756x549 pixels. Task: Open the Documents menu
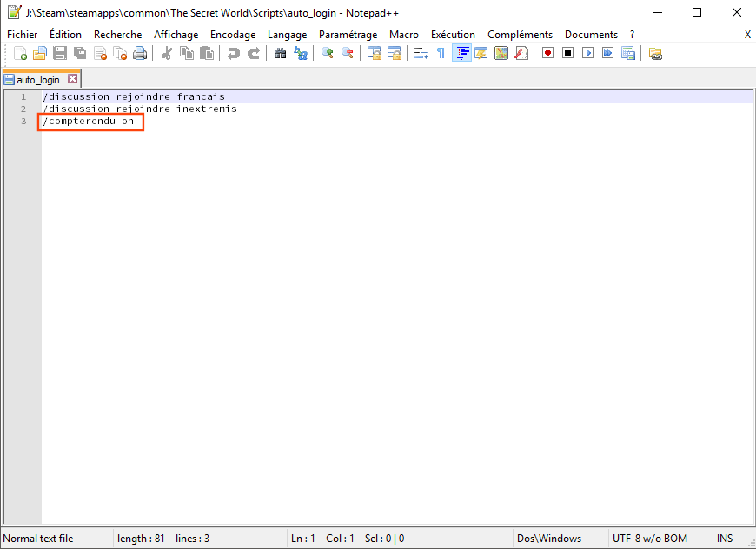click(x=591, y=35)
